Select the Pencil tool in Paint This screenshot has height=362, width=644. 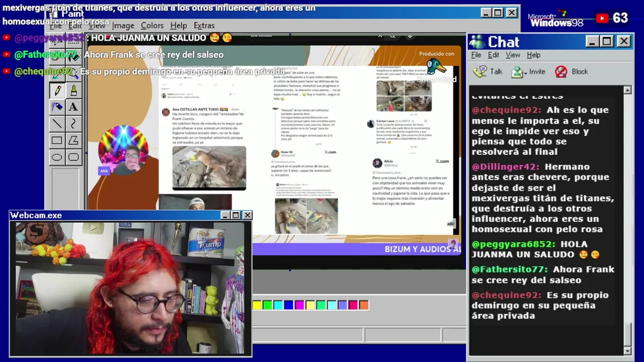57,90
